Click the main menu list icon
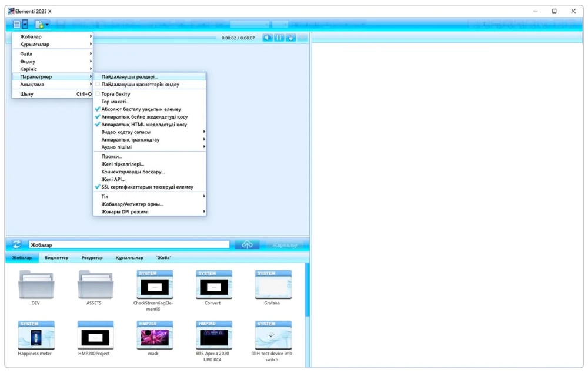Image resolution: width=588 pixels, height=373 pixels. pos(17,25)
